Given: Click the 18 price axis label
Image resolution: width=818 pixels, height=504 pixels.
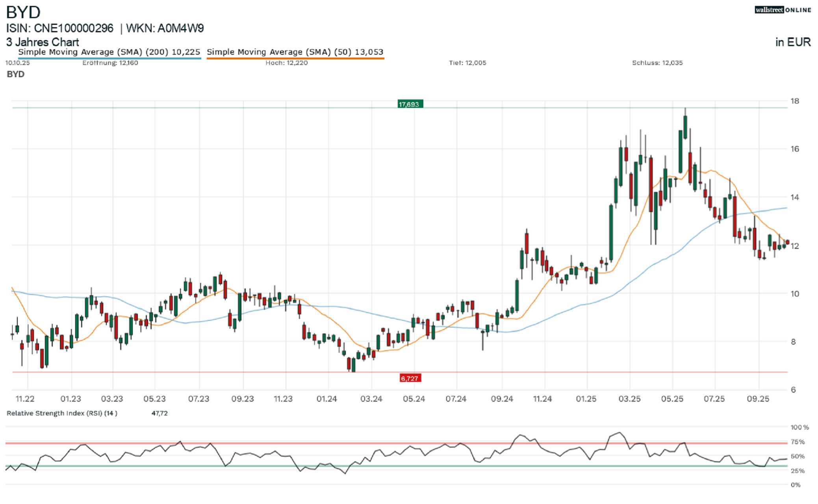Looking at the screenshot, I should point(795,101).
